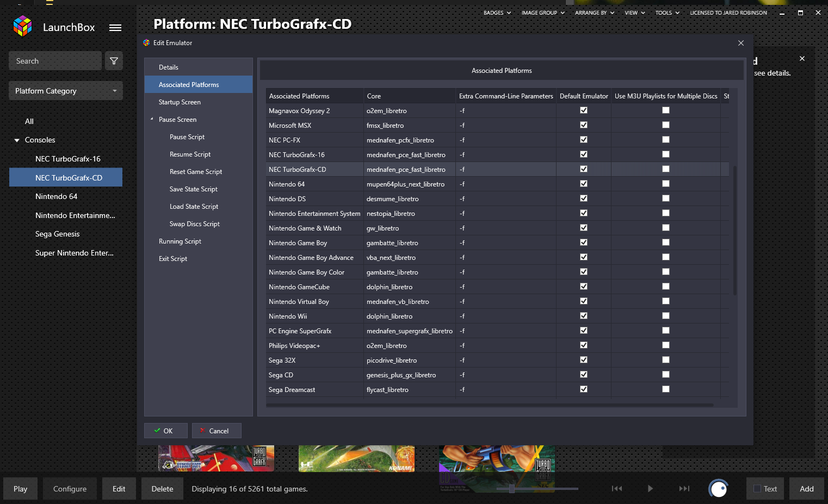Toggle the Text checkbox in bottom bar
Screen dimensions: 828x504
pyautogui.click(x=757, y=489)
